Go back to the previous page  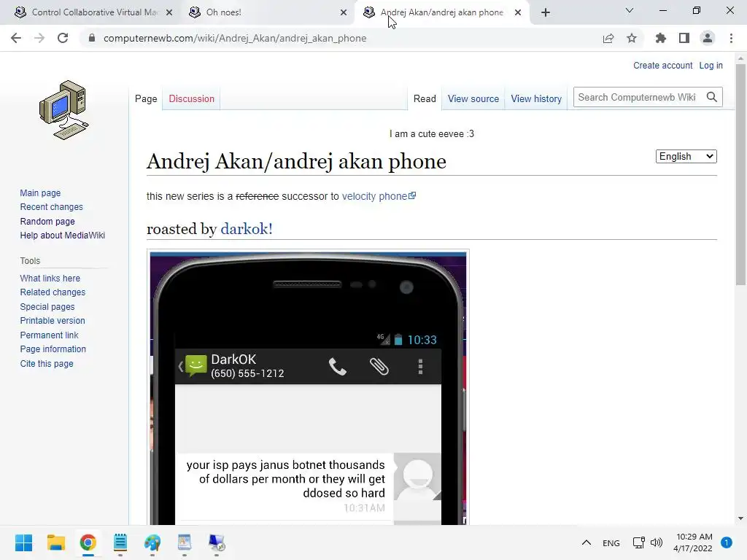coord(16,38)
